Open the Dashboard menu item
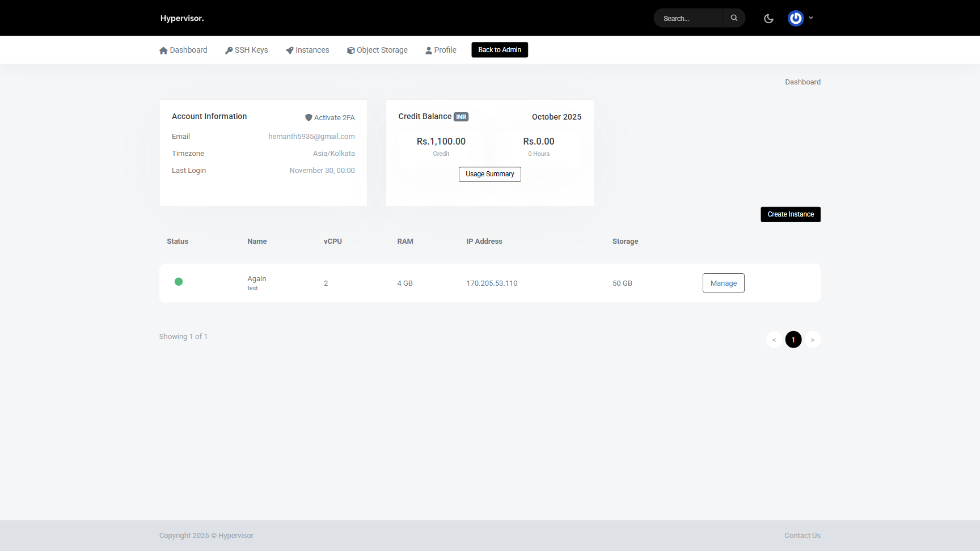 [x=183, y=50]
